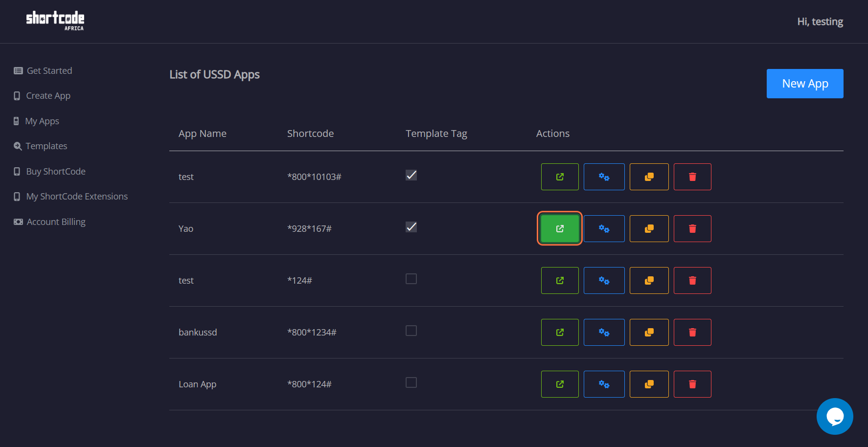
Task: Select the *800*124# shortcode cell
Action: [x=309, y=384]
